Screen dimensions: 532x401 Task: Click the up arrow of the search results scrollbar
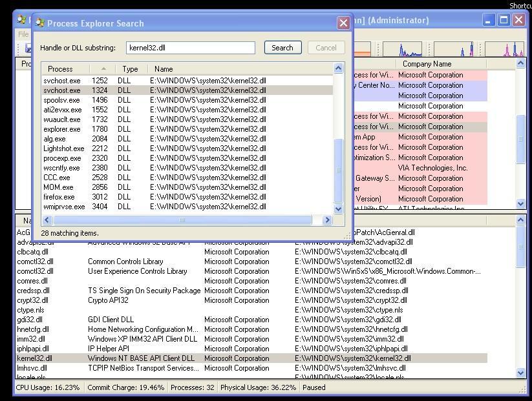coord(338,68)
